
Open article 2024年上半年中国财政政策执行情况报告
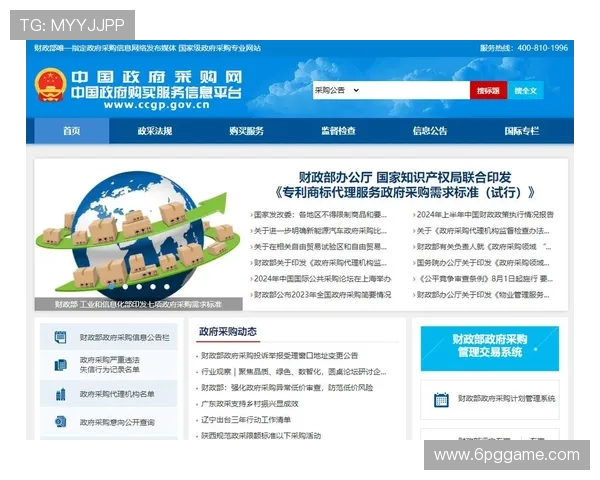485,215
